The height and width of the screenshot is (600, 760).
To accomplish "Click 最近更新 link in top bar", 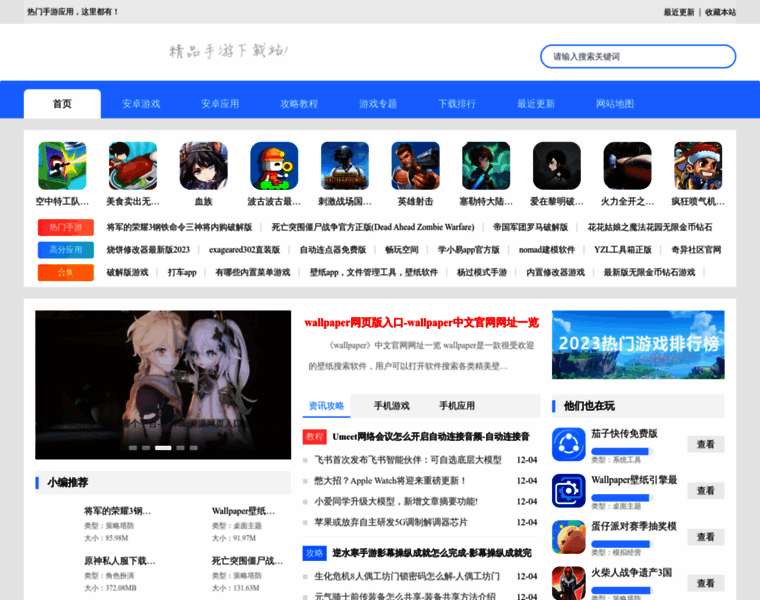I will pos(679,12).
